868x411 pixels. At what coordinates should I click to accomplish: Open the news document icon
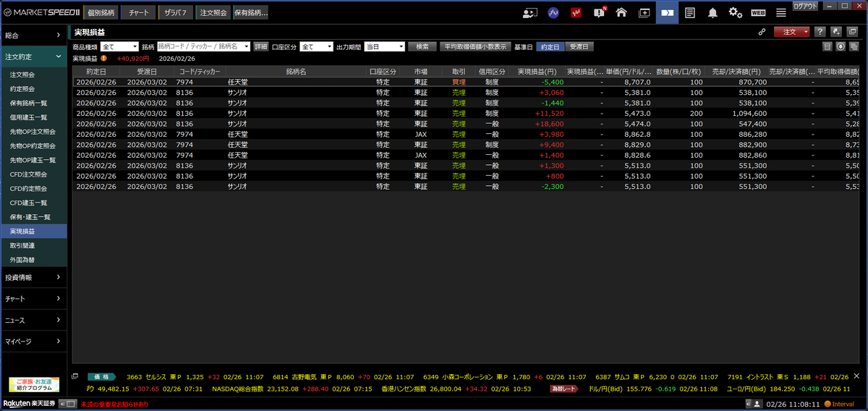691,12
